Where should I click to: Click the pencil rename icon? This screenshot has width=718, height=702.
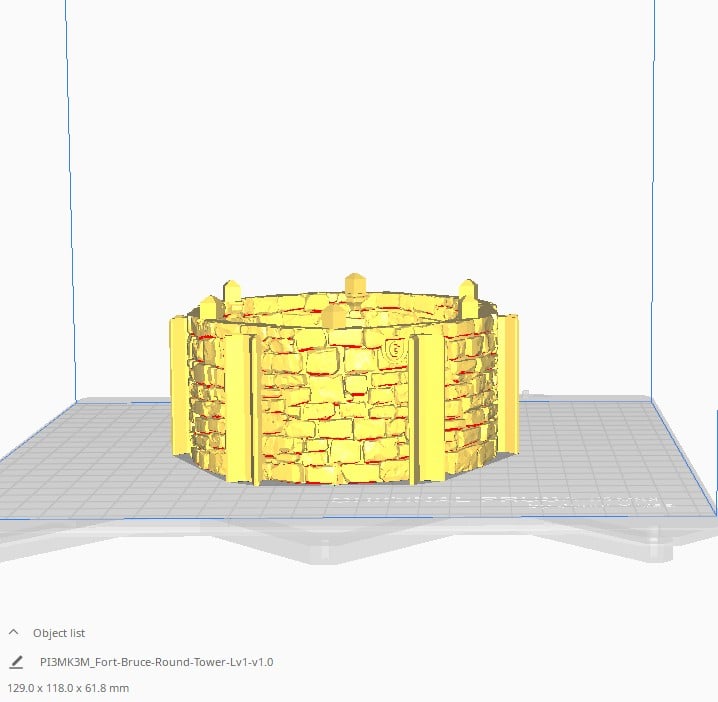click(x=16, y=662)
